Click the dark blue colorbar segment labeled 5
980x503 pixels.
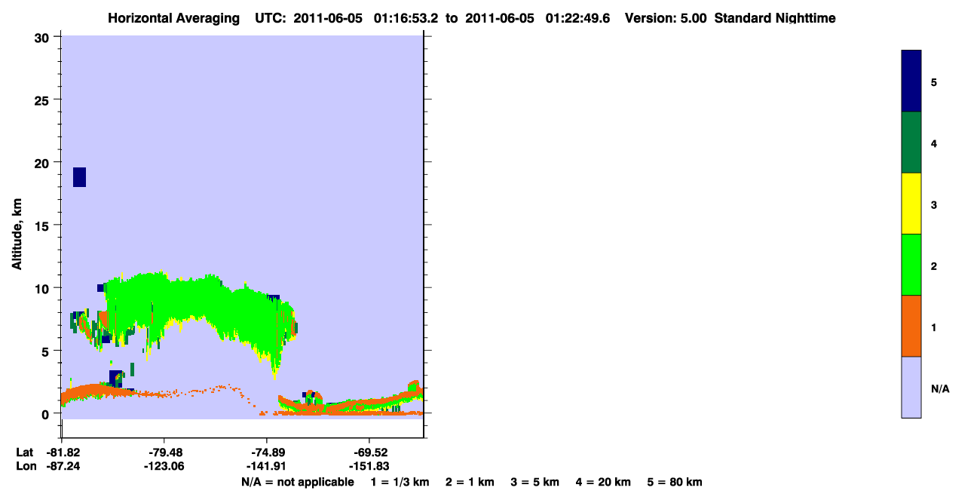(x=911, y=81)
